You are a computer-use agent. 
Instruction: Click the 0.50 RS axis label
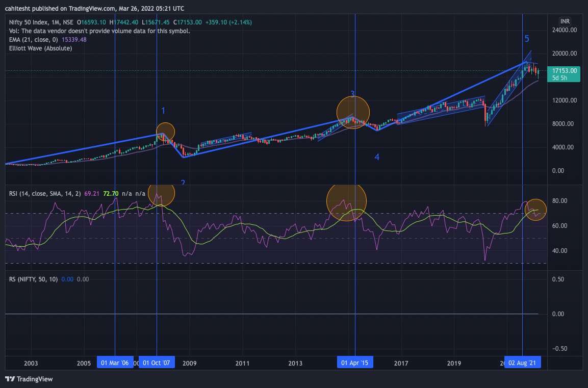pyautogui.click(x=558, y=279)
